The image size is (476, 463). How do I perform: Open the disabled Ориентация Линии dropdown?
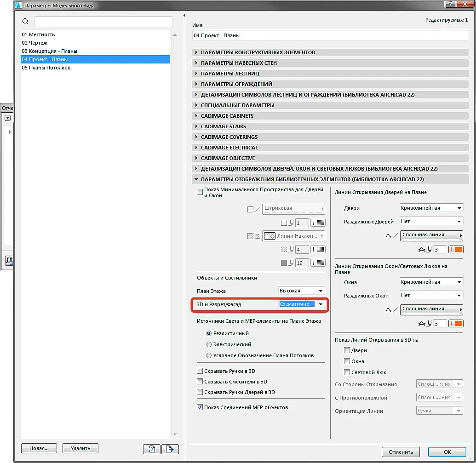click(x=439, y=411)
